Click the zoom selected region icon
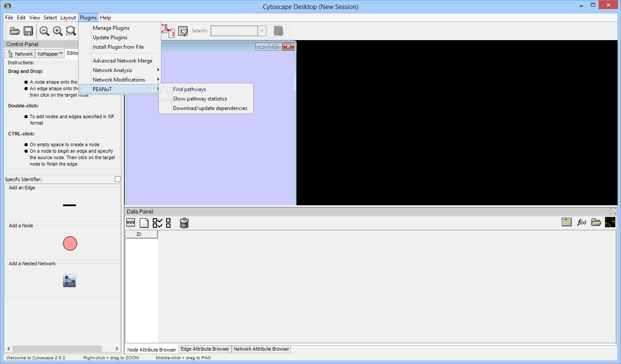 71,31
